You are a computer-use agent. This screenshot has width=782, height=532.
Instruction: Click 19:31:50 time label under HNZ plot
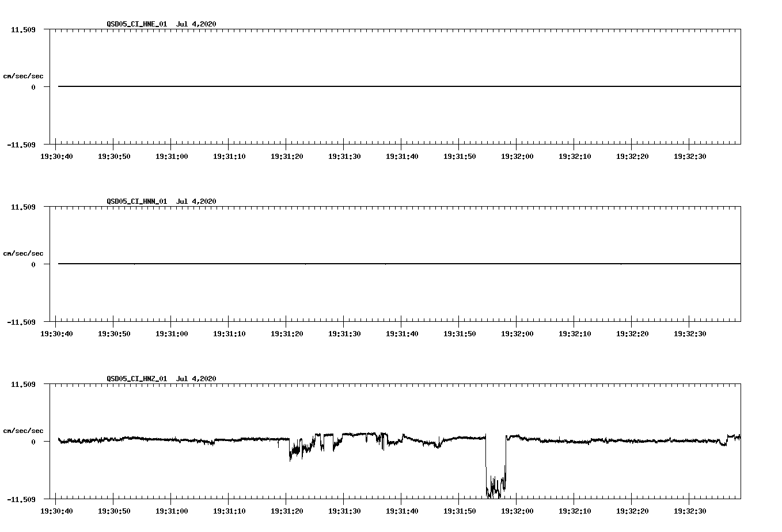point(460,511)
